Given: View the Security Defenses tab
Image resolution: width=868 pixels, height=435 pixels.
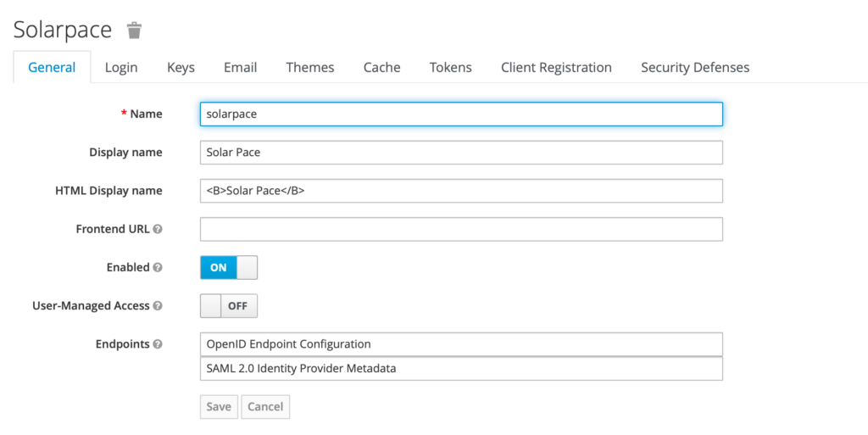Looking at the screenshot, I should [x=695, y=68].
